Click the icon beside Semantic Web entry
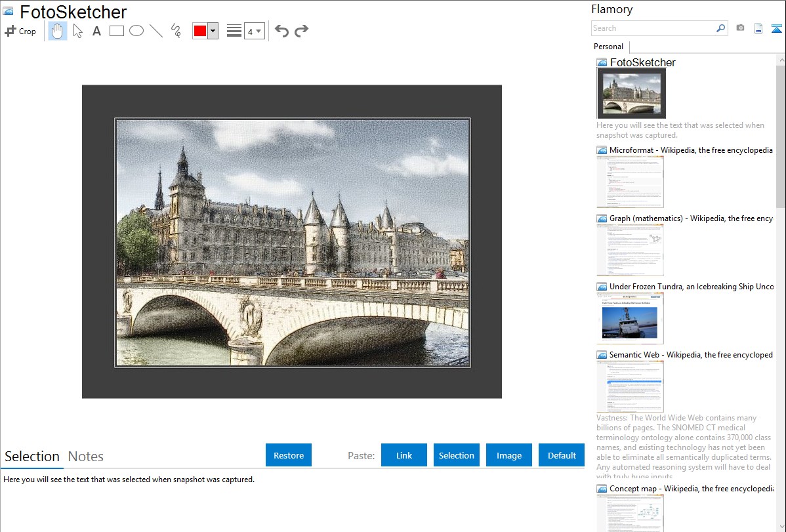786x532 pixels. pos(602,355)
